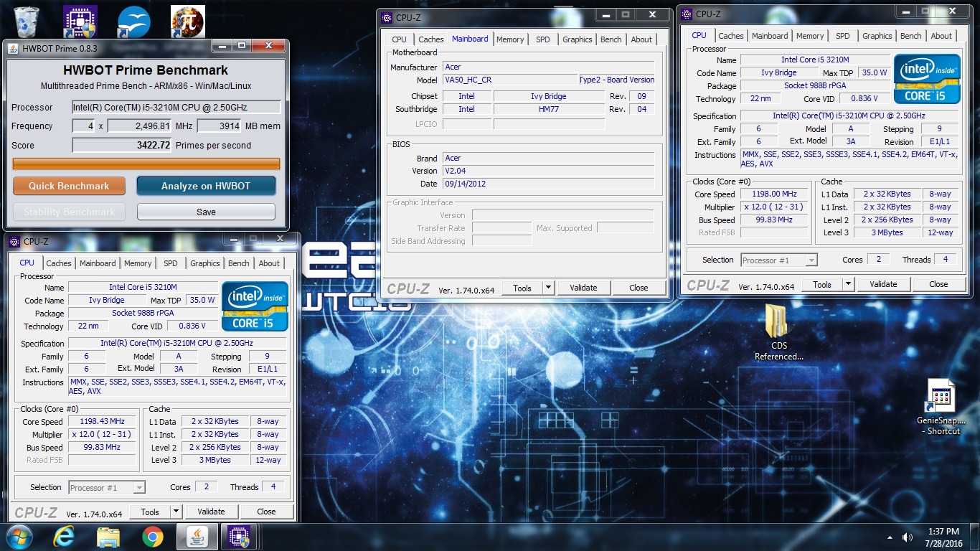Screen dimensions: 980x551
Task: Open the Bench tab in right CPU-Z
Action: click(x=911, y=36)
